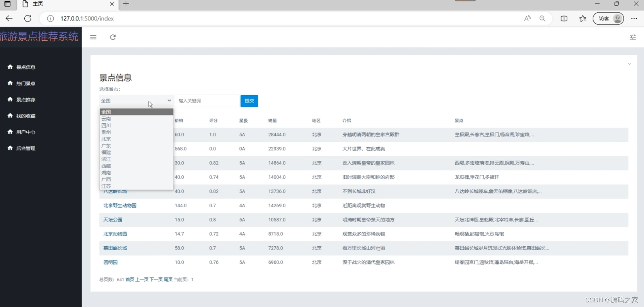Reload the page with the browser refresh button

click(x=28, y=19)
